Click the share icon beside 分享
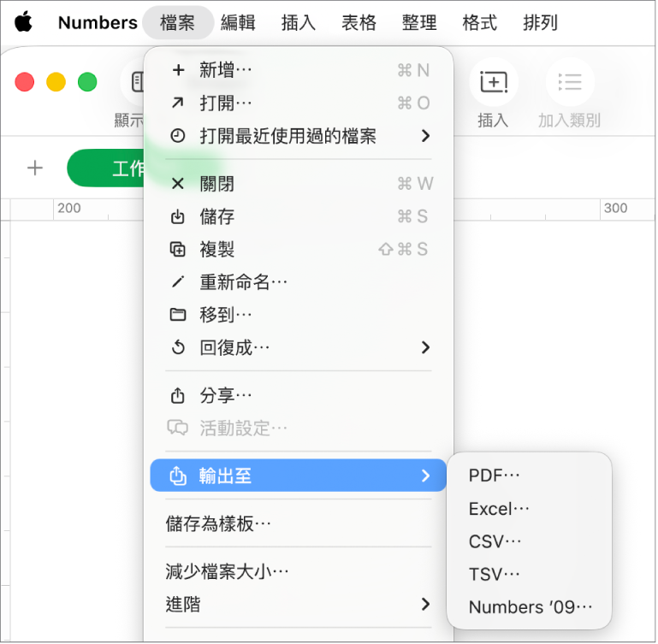This screenshot has width=658, height=644. 178,395
